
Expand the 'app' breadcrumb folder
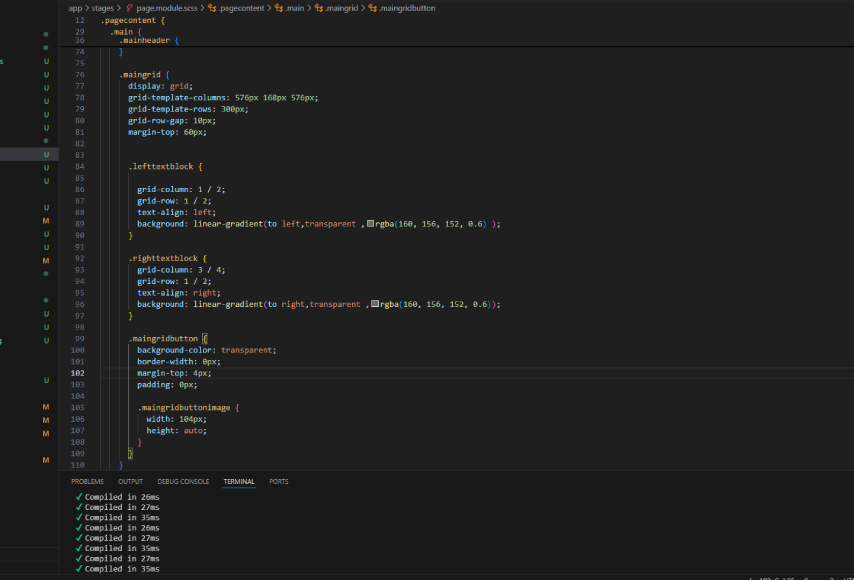click(75, 8)
